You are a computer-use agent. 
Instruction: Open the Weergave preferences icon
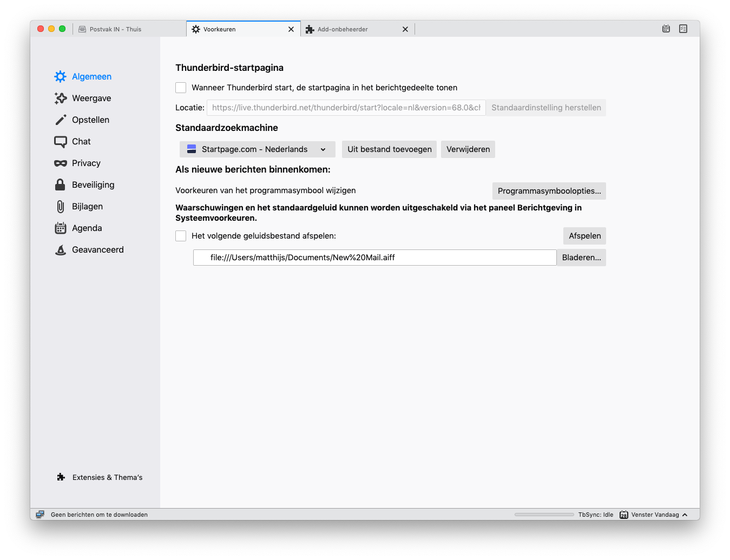click(60, 98)
